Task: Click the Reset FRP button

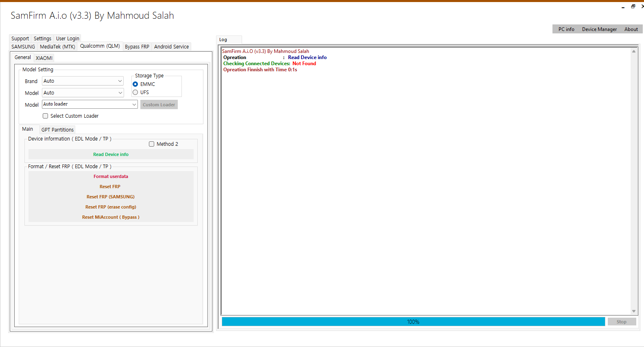Action: coord(111,187)
